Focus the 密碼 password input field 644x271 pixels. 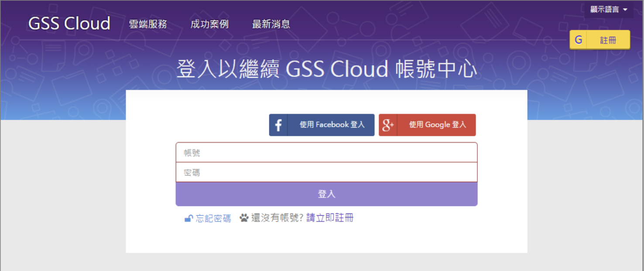(x=326, y=173)
